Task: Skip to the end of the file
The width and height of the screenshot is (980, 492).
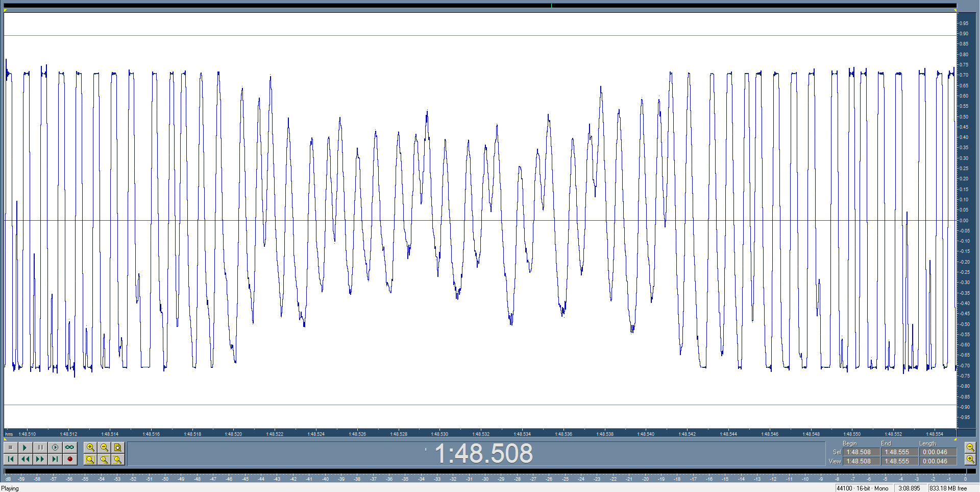Action: point(55,459)
